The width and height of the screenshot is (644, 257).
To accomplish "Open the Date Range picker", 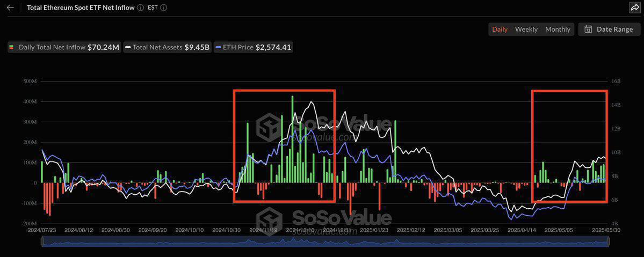I will pos(609,29).
